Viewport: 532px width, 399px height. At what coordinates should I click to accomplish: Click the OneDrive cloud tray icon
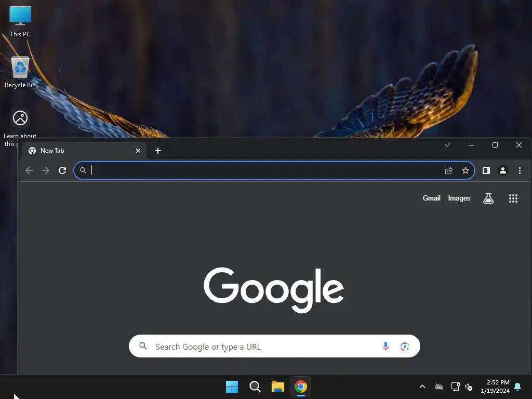(x=439, y=387)
